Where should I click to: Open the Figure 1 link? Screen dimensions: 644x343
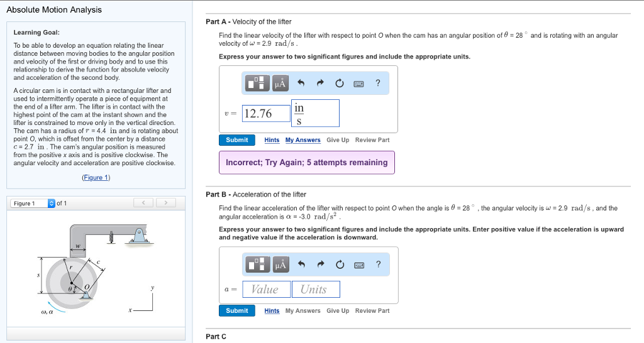96,177
